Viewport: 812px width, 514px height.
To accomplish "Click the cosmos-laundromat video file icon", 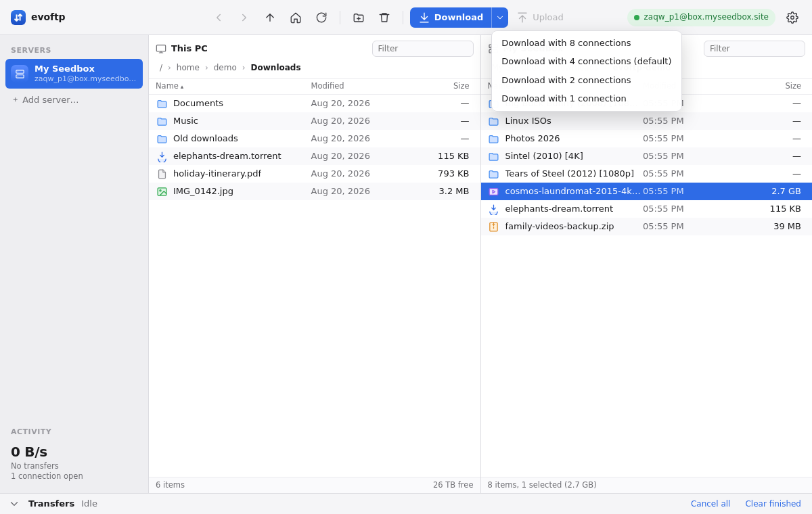I will tap(493, 191).
